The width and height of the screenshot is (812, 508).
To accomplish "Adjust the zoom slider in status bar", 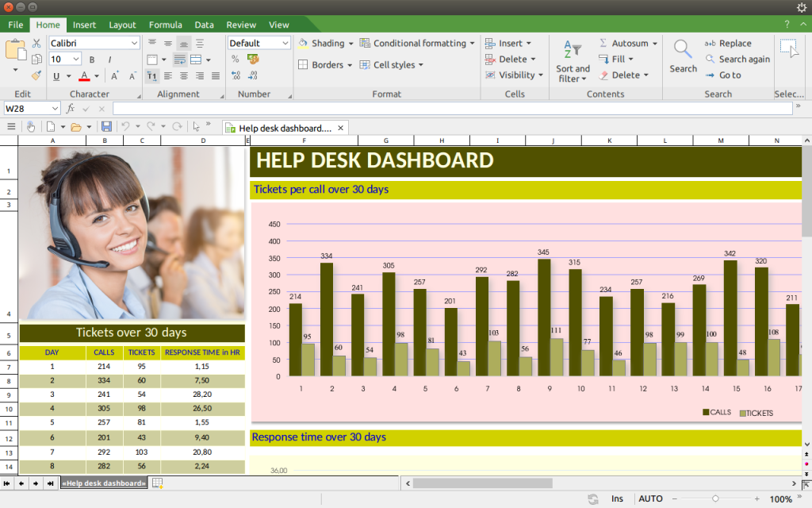I will click(x=715, y=498).
